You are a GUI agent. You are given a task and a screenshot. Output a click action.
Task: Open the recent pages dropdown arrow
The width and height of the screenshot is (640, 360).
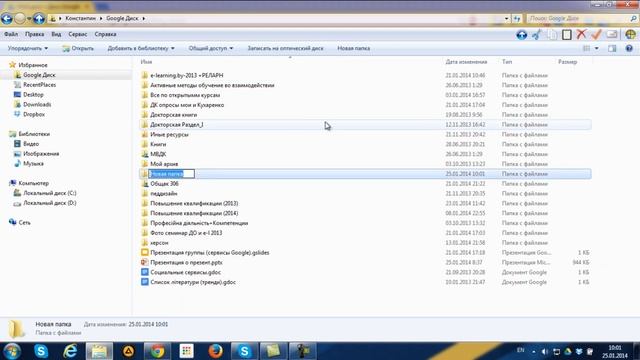coord(29,19)
